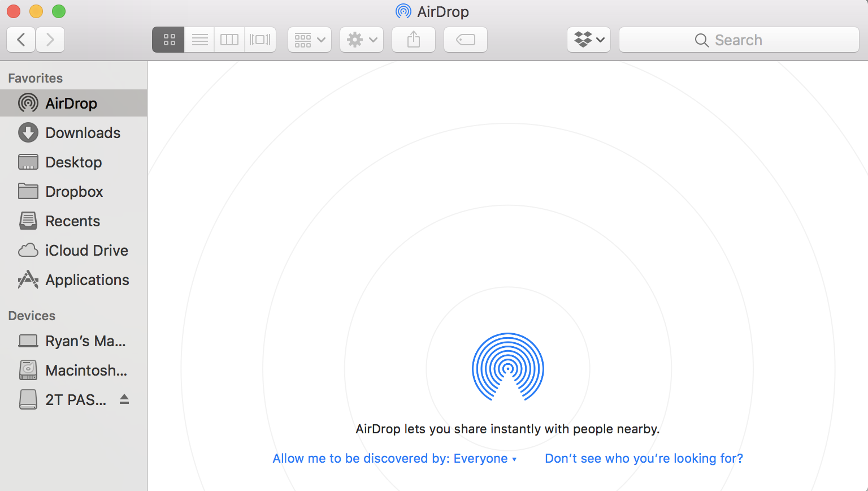Open the gear Action menu
868x491 pixels.
(362, 40)
